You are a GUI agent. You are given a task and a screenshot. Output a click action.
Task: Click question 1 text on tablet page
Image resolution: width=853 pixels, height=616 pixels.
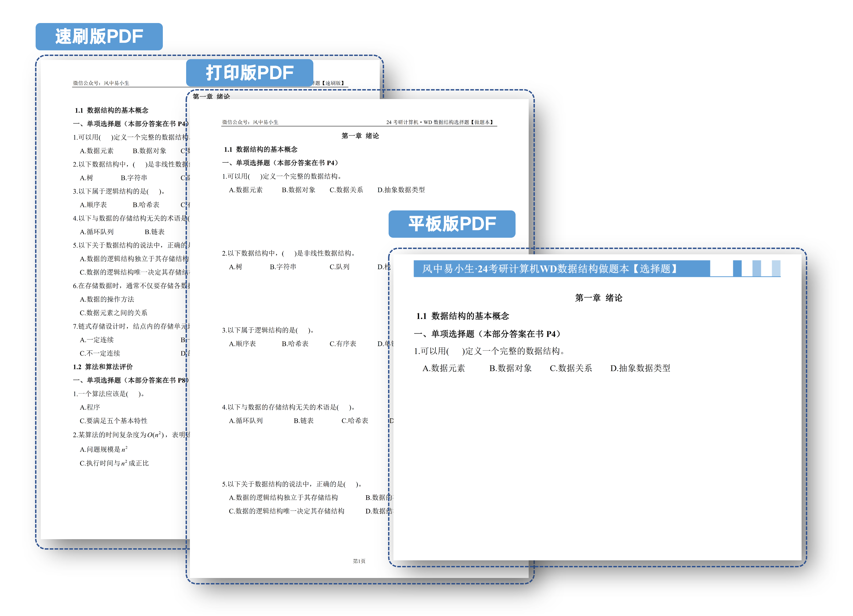click(x=489, y=351)
